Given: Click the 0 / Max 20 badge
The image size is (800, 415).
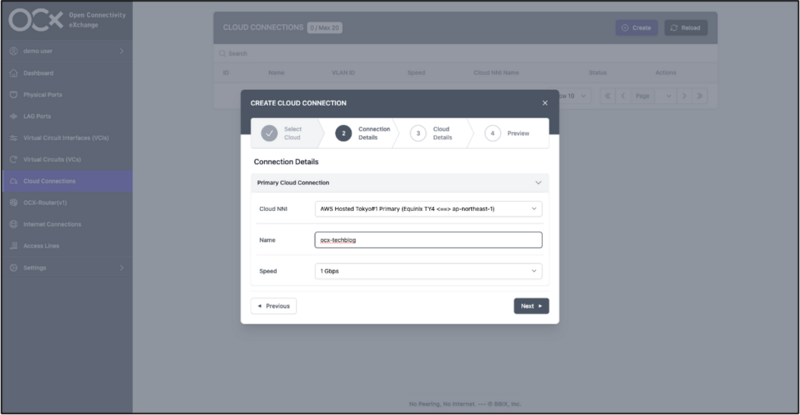Looking at the screenshot, I should 324,28.
